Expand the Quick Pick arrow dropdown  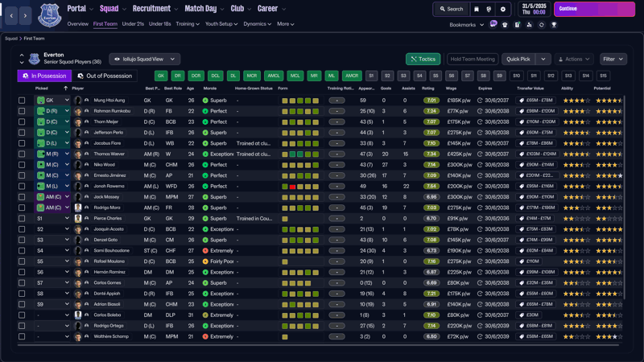[x=543, y=59]
